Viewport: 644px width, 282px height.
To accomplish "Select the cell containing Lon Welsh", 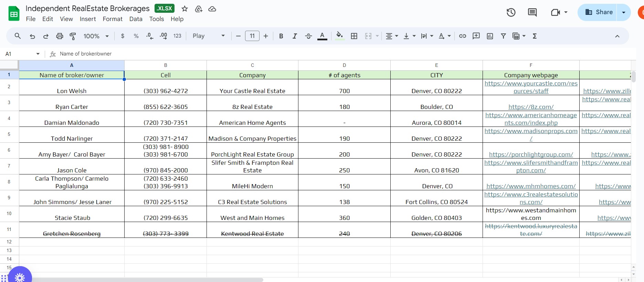I will 72,87.
